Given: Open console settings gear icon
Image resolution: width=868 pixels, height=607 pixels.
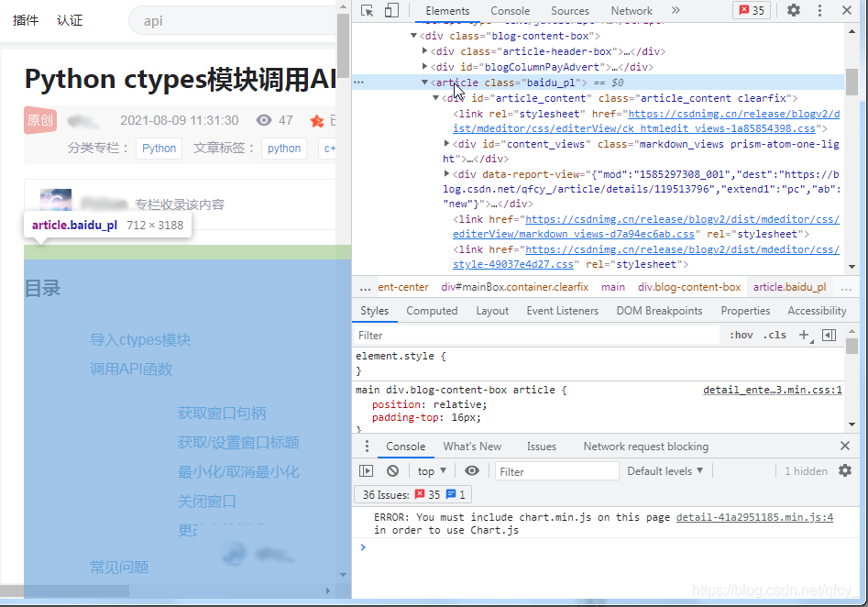Looking at the screenshot, I should point(845,470).
